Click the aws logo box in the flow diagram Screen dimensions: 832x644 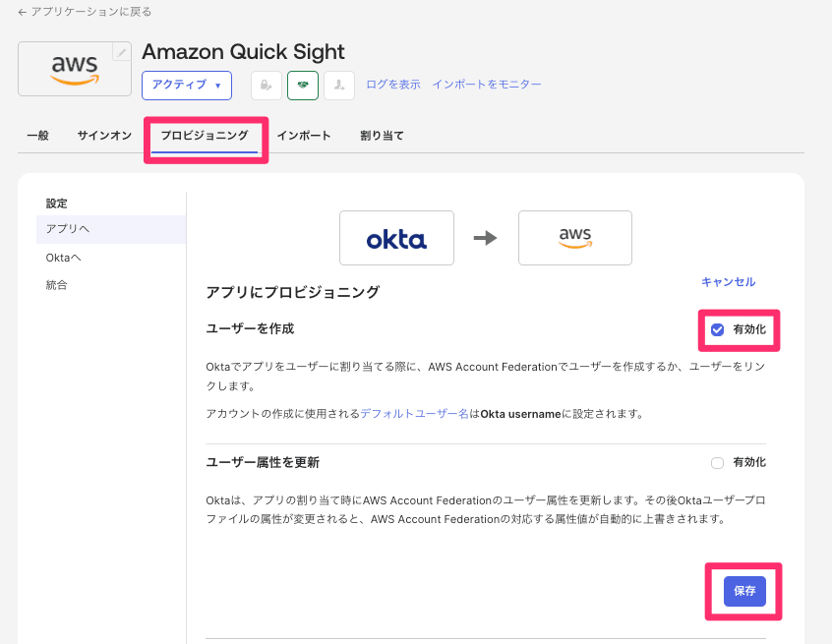point(574,237)
